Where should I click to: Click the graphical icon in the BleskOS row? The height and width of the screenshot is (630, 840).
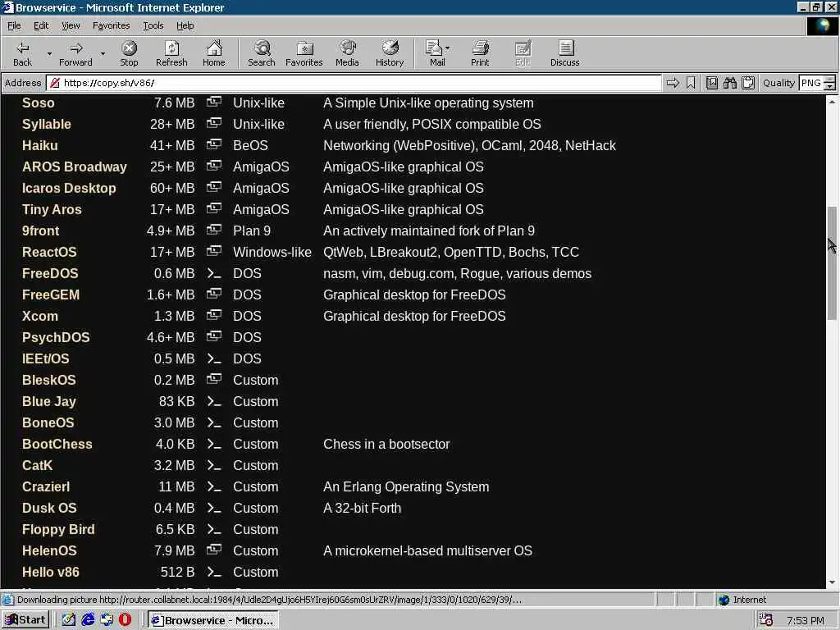tap(214, 379)
